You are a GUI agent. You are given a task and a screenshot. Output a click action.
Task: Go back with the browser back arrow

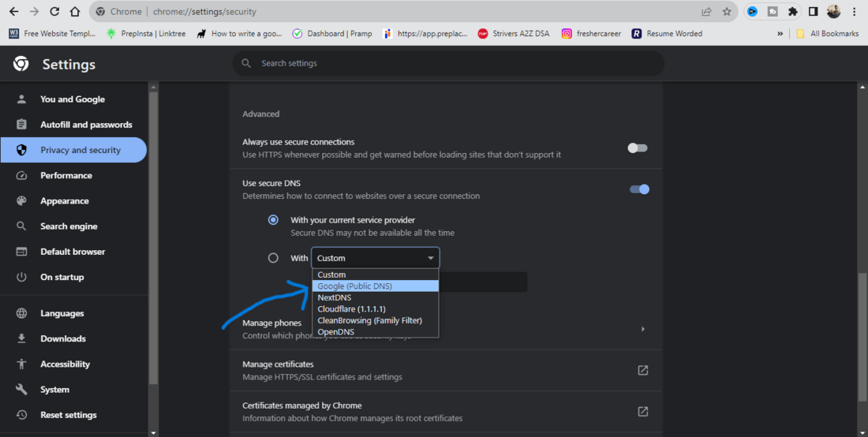[14, 12]
